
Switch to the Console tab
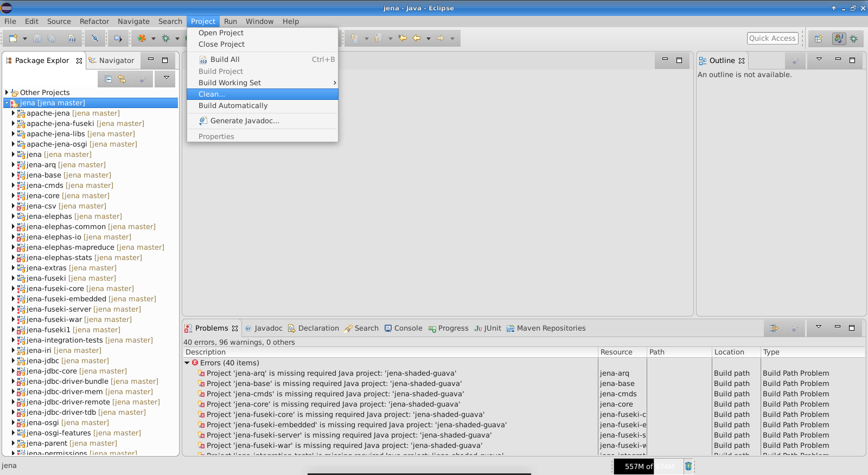[403, 328]
